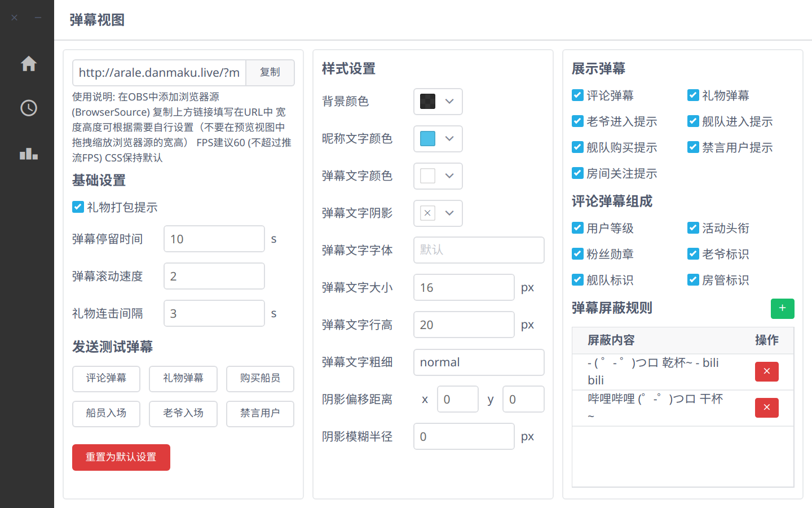This screenshot has height=508, width=812.
Task: Click the green plus add rule button
Action: click(782, 308)
